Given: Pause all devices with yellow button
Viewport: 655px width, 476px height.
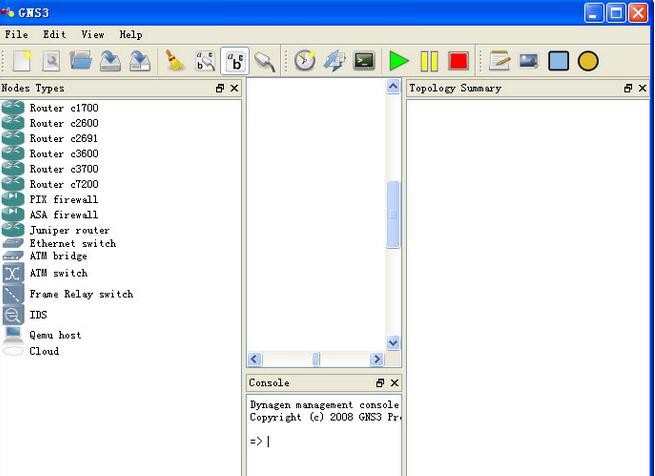Looking at the screenshot, I should click(x=429, y=61).
